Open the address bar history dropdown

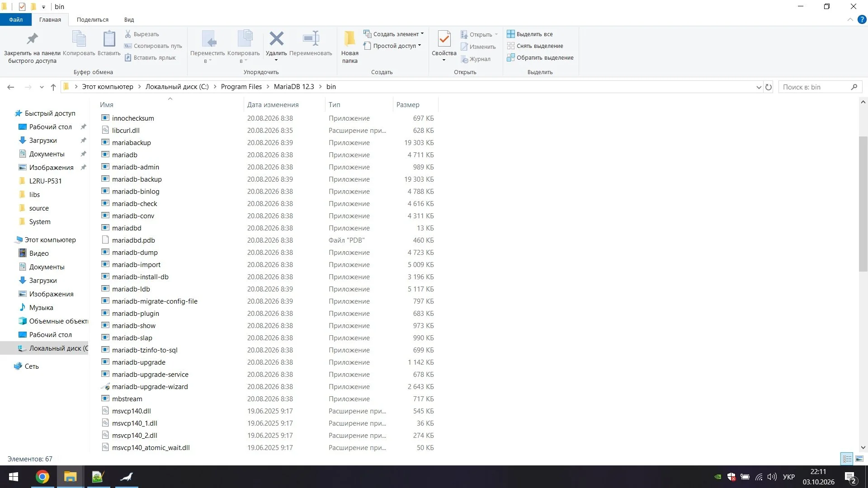(759, 87)
